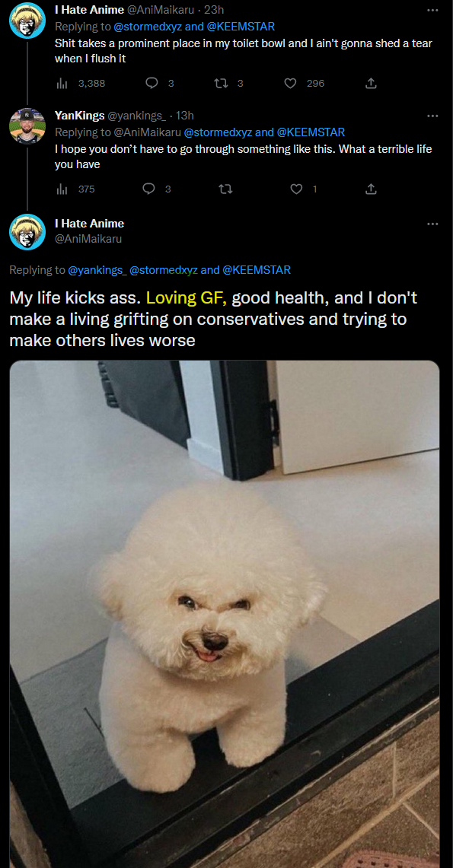Open the white fluffy dog photo

pos(225,614)
